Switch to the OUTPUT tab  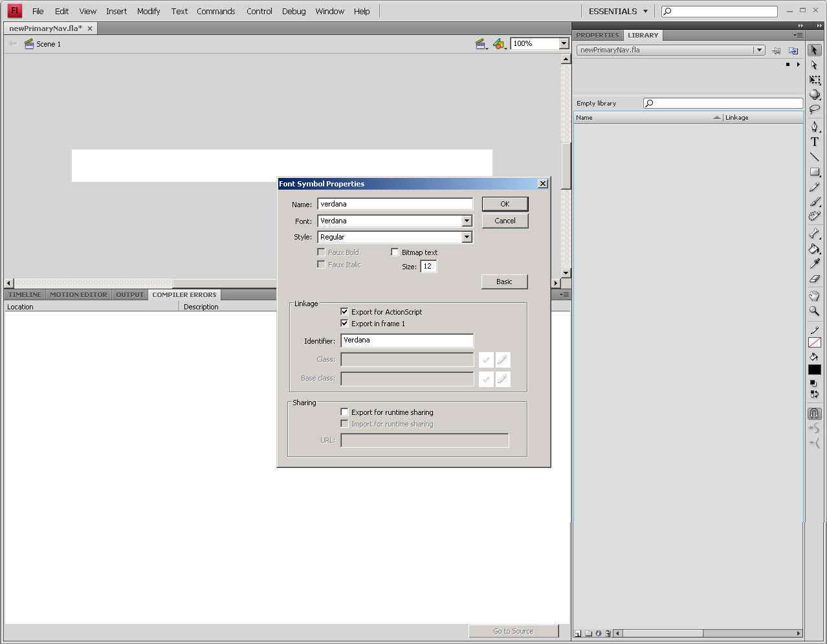129,294
